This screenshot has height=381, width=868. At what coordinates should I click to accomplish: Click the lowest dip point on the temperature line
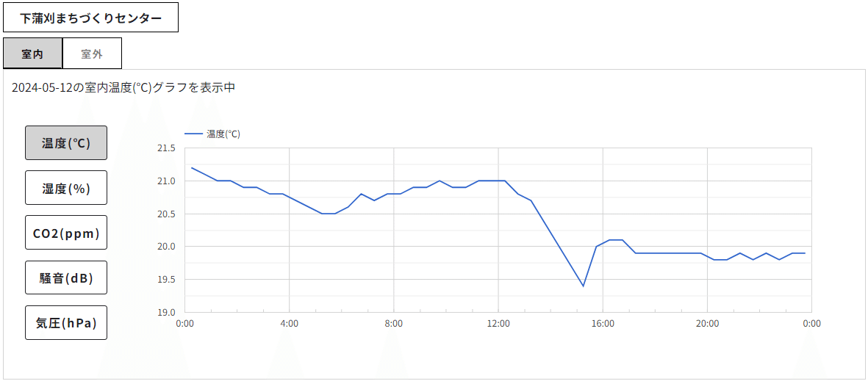[x=583, y=286]
